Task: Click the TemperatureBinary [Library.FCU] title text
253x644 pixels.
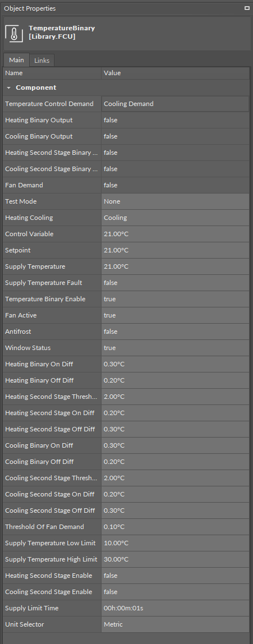Action: 62,33
